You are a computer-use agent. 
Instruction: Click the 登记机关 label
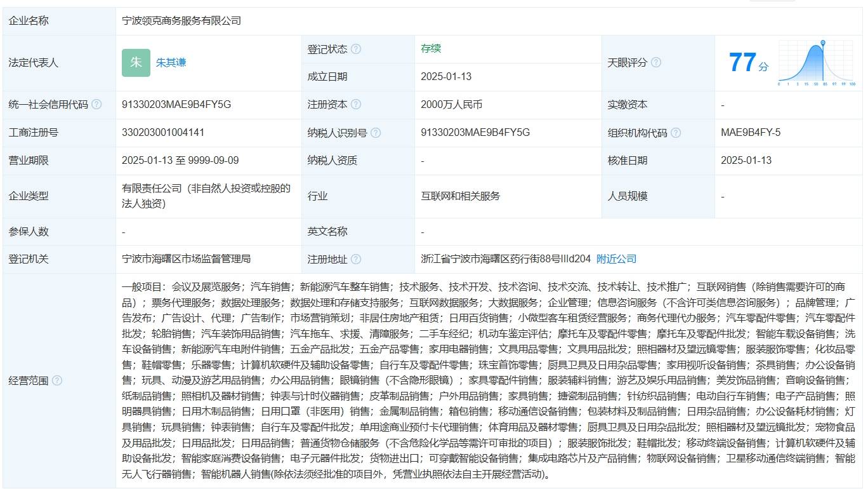pos(28,259)
